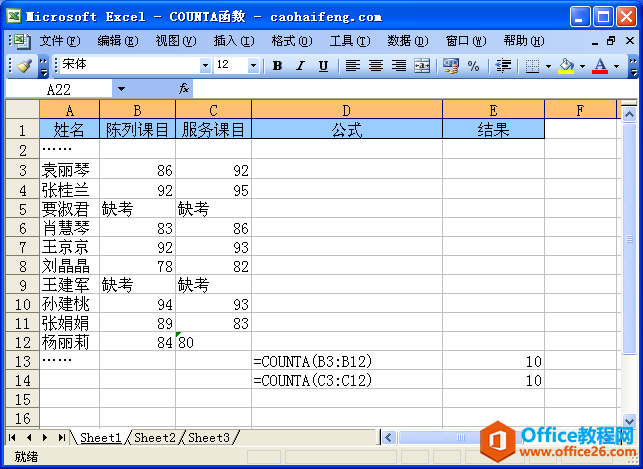This screenshot has height=469, width=643.
Task: Go to the previous sheet tab
Action: tap(29, 438)
